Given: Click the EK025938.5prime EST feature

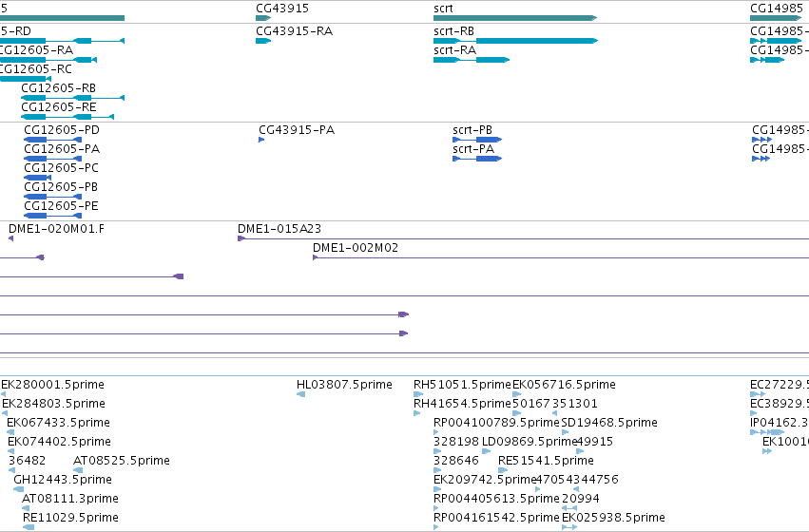Looking at the screenshot, I should click(569, 527).
